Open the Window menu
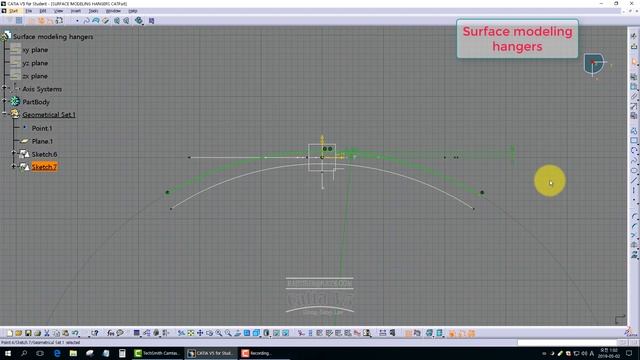 [x=113, y=11]
